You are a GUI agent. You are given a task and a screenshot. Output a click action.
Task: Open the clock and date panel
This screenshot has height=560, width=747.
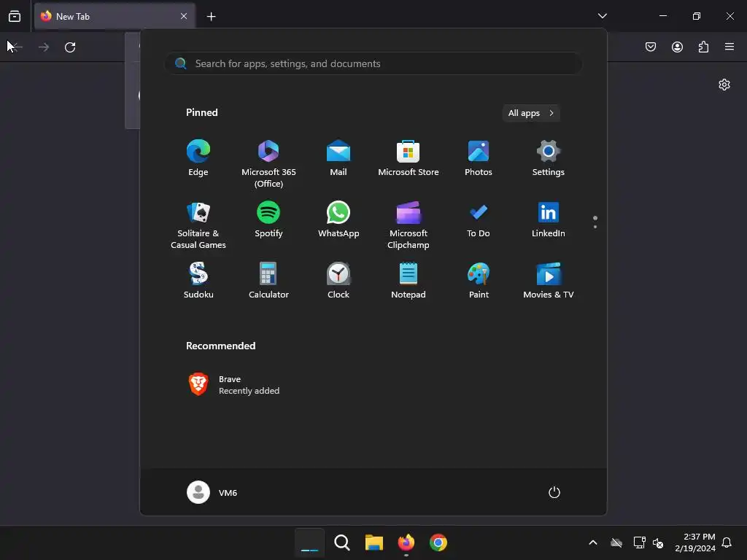point(694,542)
